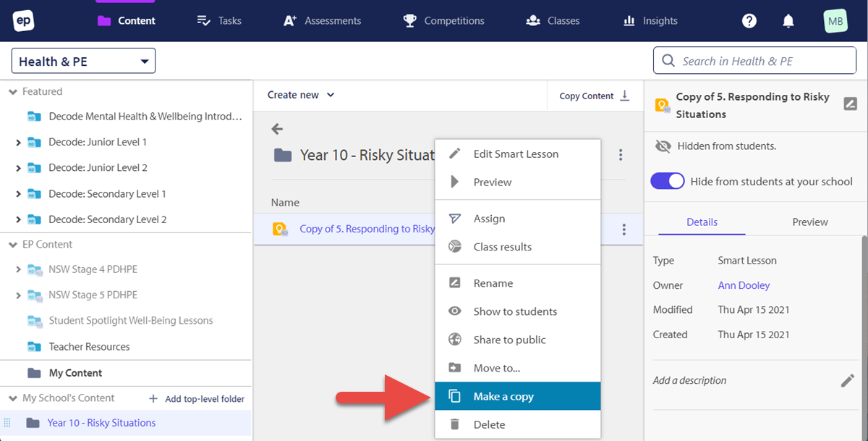This screenshot has width=868, height=441.
Task: Go back with the left arrow
Action: [x=277, y=129]
